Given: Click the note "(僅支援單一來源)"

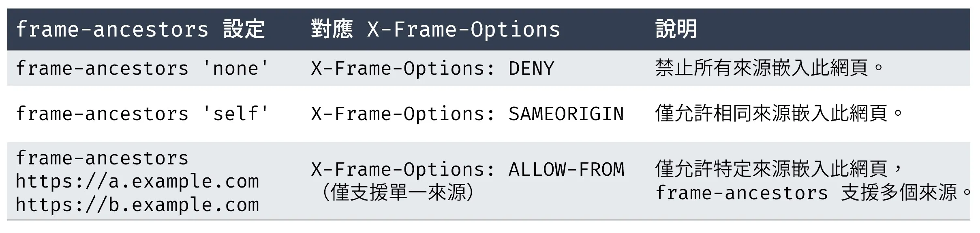Looking at the screenshot, I should 397,192.
